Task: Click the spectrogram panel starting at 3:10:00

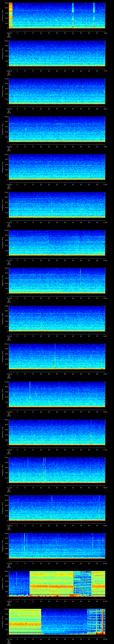Action: tap(57, 205)
